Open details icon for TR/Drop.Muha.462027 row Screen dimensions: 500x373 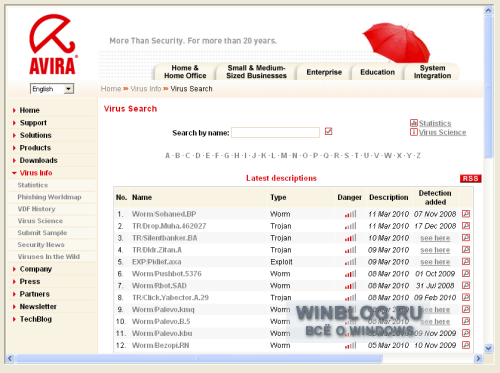[x=466, y=226]
